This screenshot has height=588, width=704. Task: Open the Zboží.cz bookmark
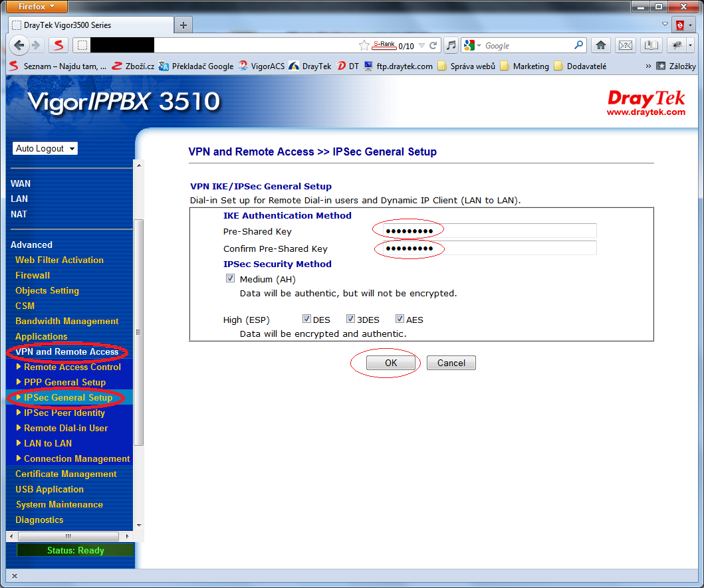click(x=133, y=66)
